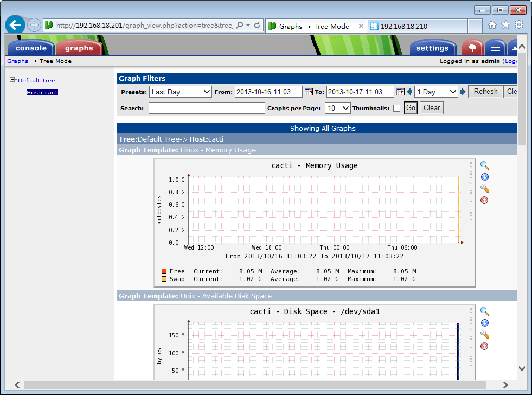Click horizontal scrollbar right arrow
The image size is (532, 395).
[x=505, y=385]
